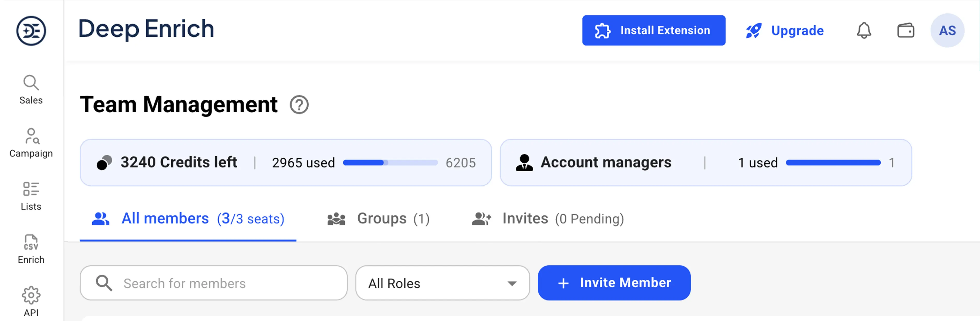The image size is (980, 321).
Task: Click the "Account managers" label
Action: 606,163
